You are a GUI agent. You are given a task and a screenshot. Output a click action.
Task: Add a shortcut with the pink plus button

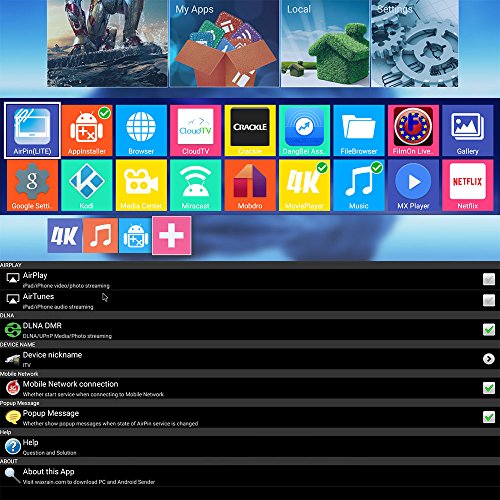172,236
